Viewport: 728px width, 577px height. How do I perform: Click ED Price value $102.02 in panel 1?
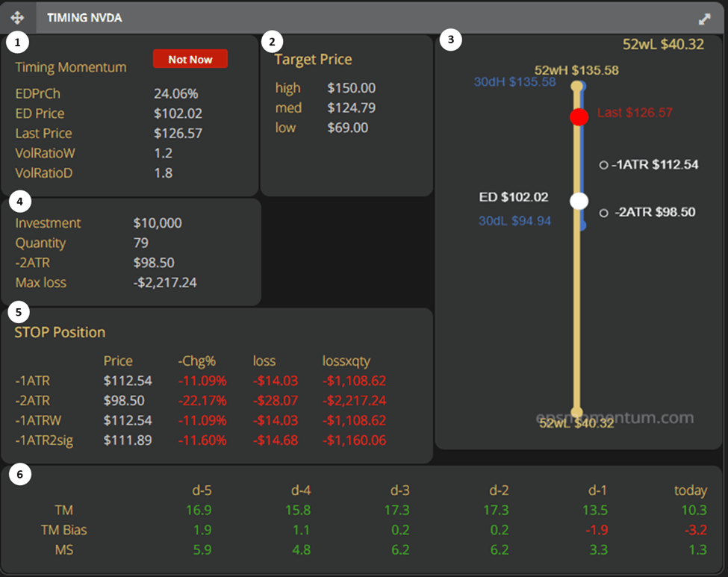click(178, 113)
